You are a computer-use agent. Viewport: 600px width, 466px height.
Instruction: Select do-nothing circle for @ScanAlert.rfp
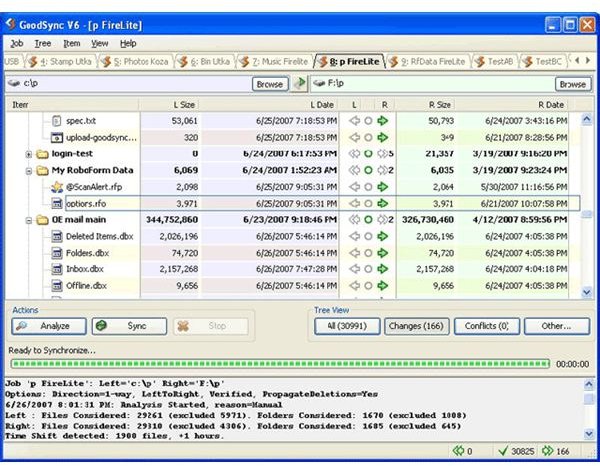click(368, 187)
